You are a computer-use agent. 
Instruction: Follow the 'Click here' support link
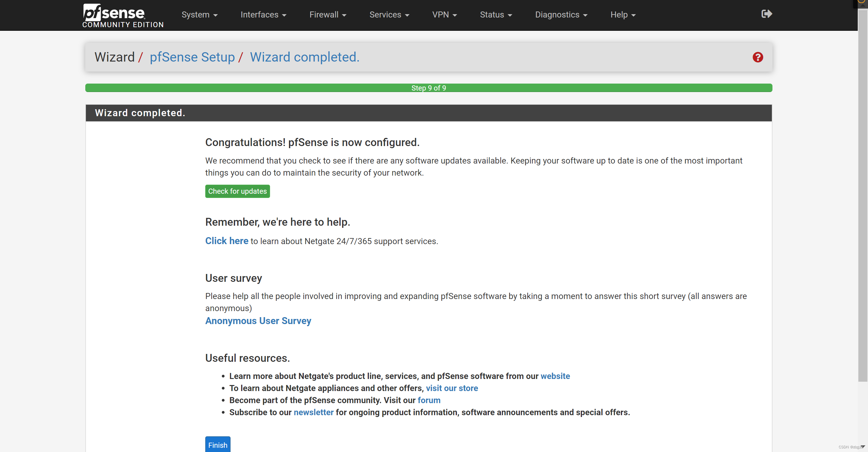tap(226, 241)
